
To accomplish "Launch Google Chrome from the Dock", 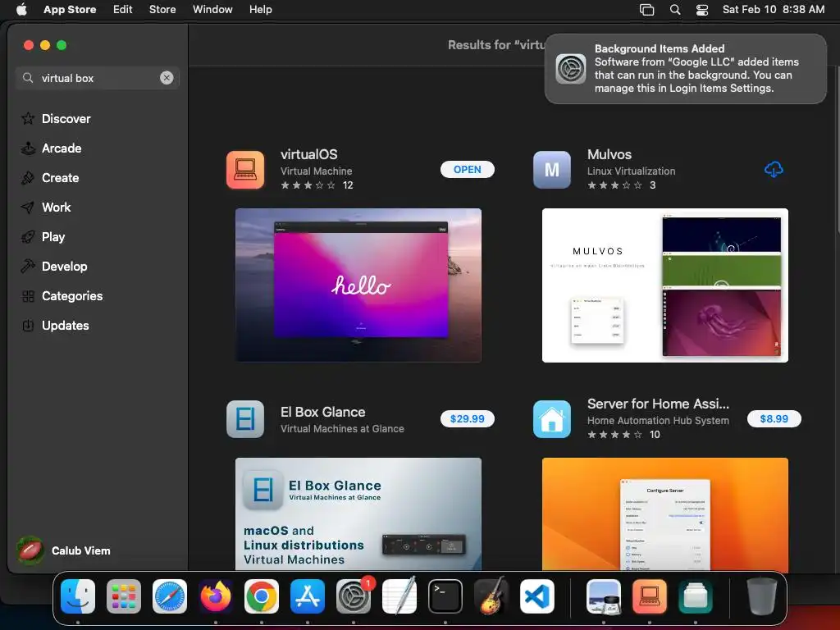I will (x=262, y=596).
